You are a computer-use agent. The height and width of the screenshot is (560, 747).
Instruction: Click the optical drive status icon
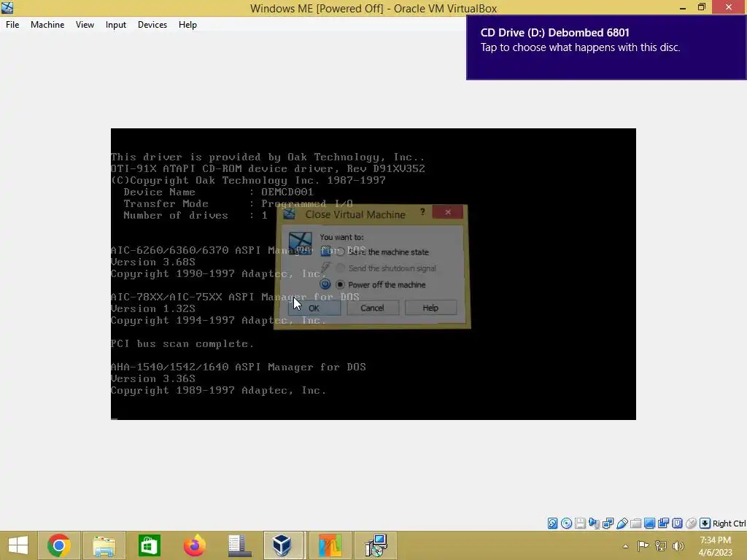[x=566, y=524]
